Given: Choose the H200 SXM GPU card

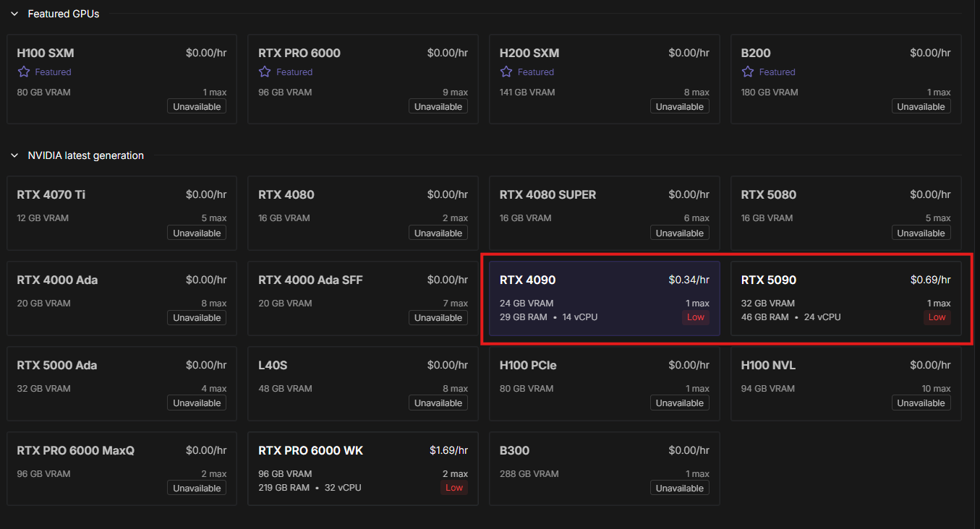Looking at the screenshot, I should [605, 79].
